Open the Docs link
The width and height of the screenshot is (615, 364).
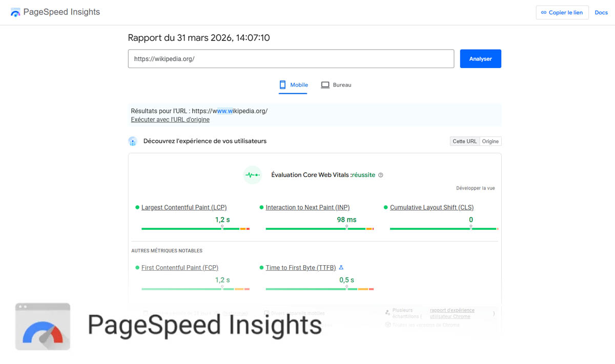[x=601, y=13]
